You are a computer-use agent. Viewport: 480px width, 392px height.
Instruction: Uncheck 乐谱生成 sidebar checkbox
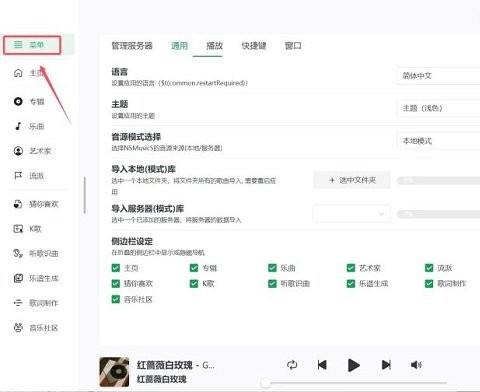(x=351, y=283)
